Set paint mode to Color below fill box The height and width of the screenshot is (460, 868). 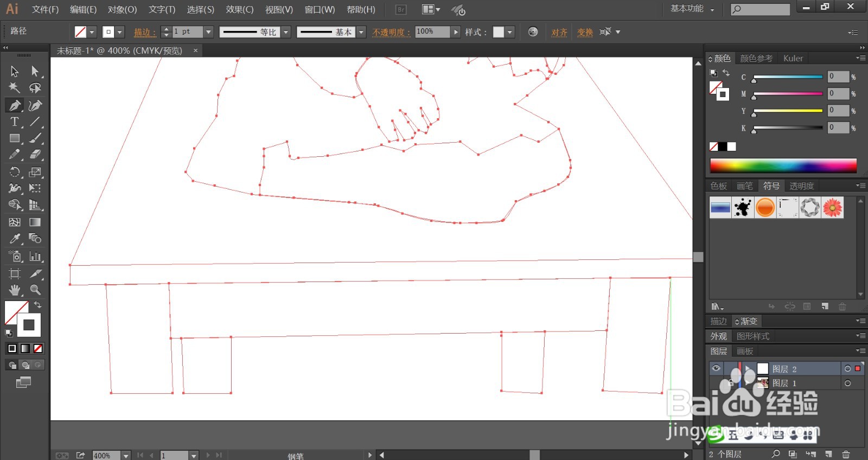12,348
